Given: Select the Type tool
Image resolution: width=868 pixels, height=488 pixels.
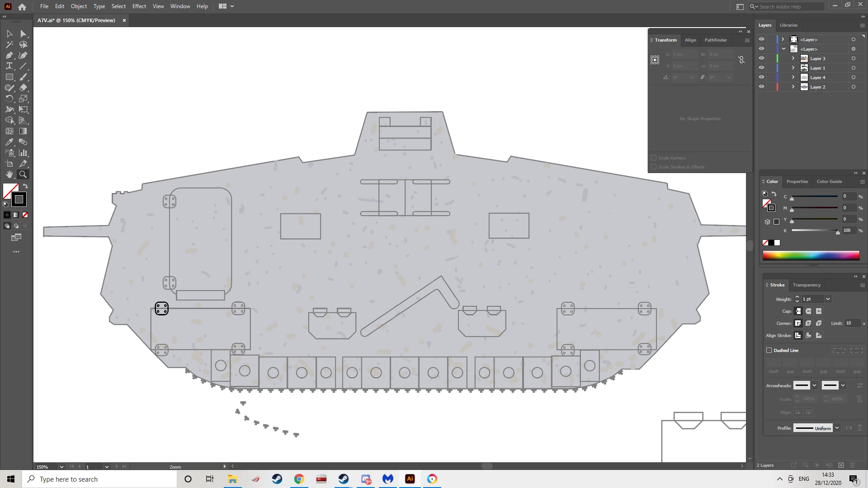Looking at the screenshot, I should click(x=9, y=66).
